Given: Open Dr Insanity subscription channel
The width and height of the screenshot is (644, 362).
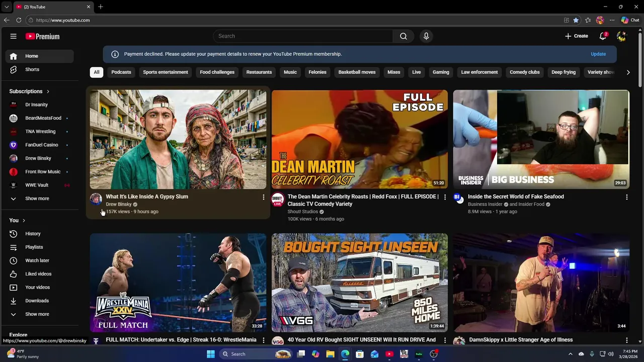Looking at the screenshot, I should (x=39, y=105).
